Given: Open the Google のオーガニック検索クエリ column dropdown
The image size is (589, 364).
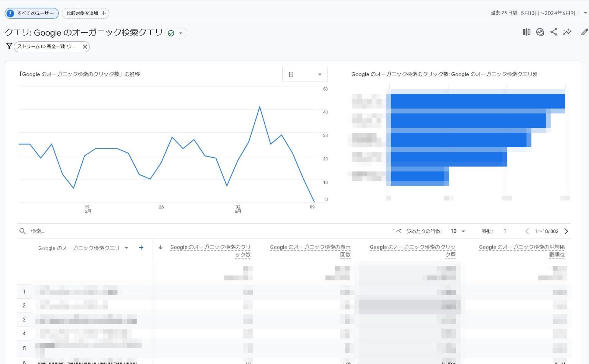Looking at the screenshot, I should (127, 248).
